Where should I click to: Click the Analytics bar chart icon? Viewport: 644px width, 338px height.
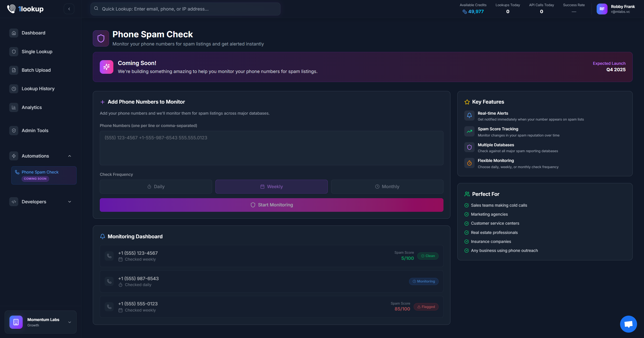point(14,107)
